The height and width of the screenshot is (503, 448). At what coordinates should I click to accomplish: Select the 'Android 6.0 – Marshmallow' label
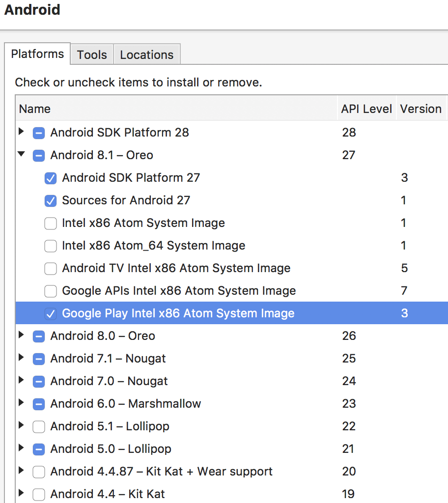coord(126,404)
